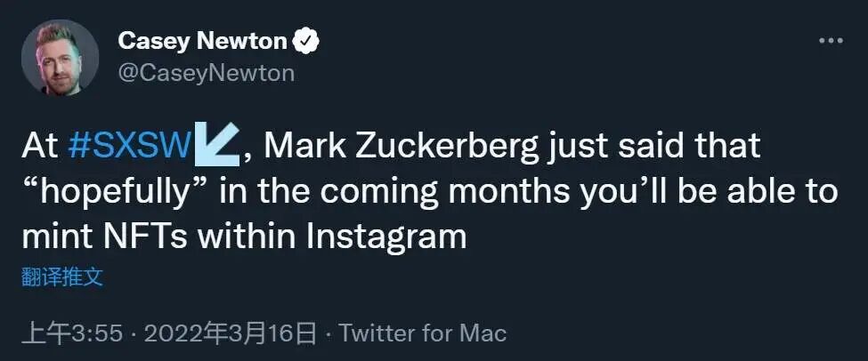Click the word within in the tweet
This screenshot has width=868, height=361.
tap(247, 237)
